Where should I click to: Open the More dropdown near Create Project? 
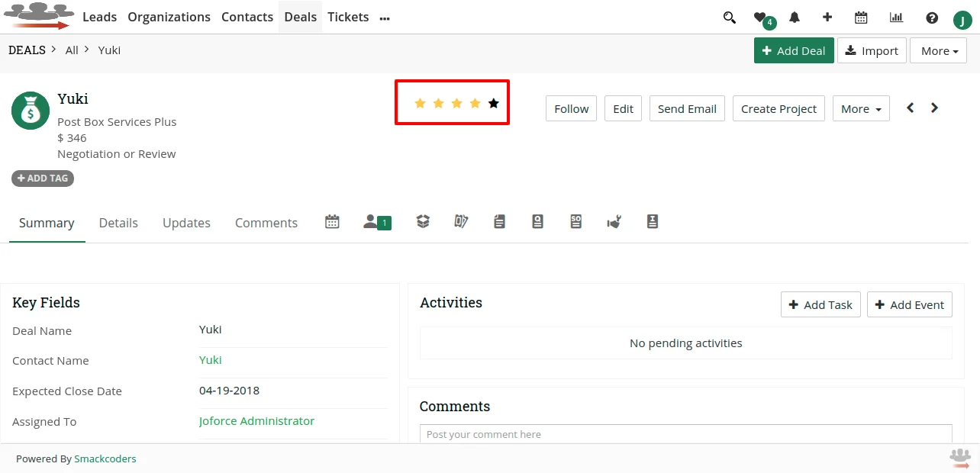860,108
